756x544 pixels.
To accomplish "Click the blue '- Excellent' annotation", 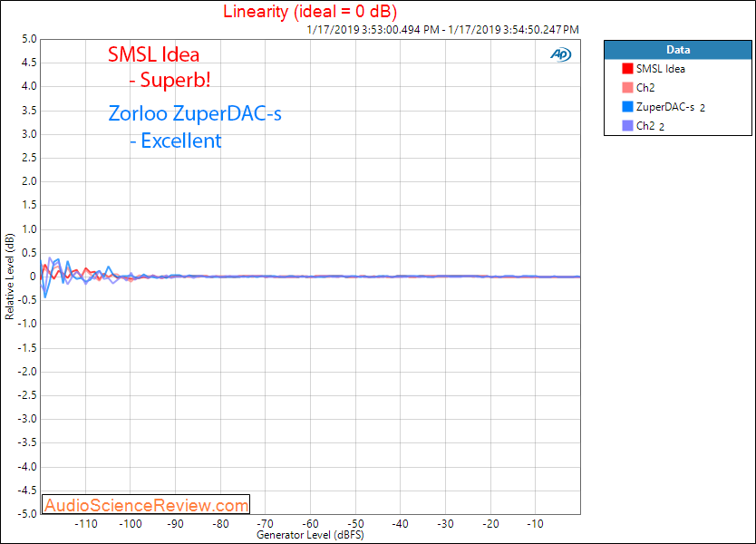I will click(176, 141).
